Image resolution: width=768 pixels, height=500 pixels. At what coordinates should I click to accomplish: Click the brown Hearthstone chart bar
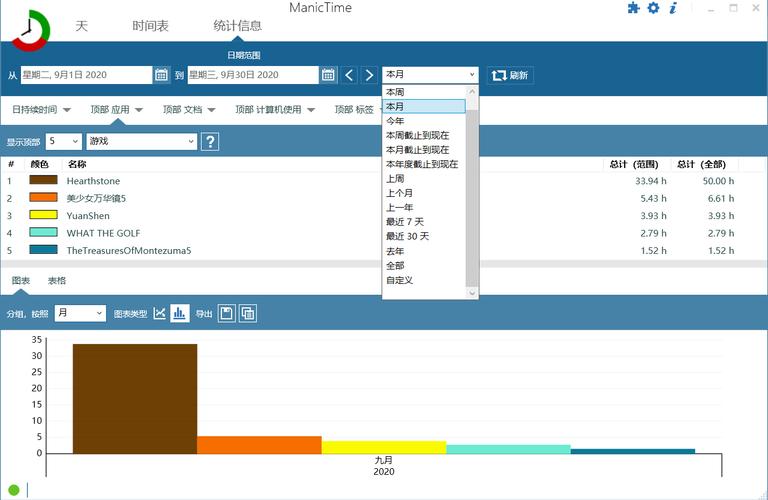[135, 399]
